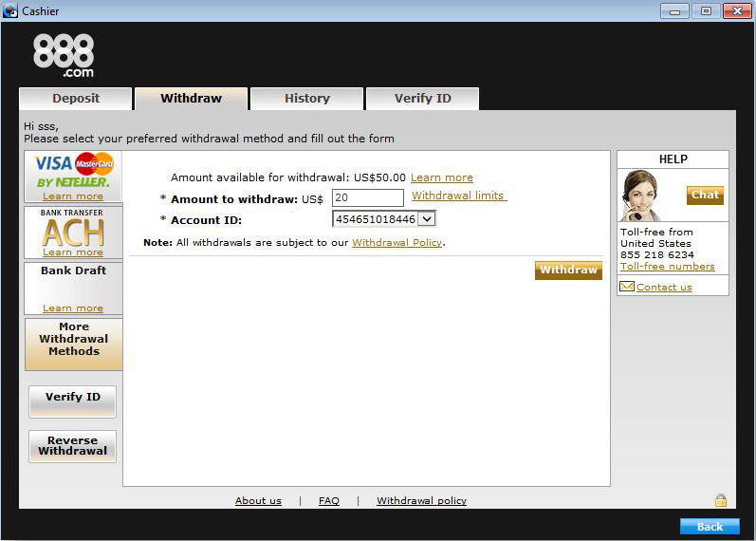Maximize the Cashier window
The image size is (756, 541).
706,10
